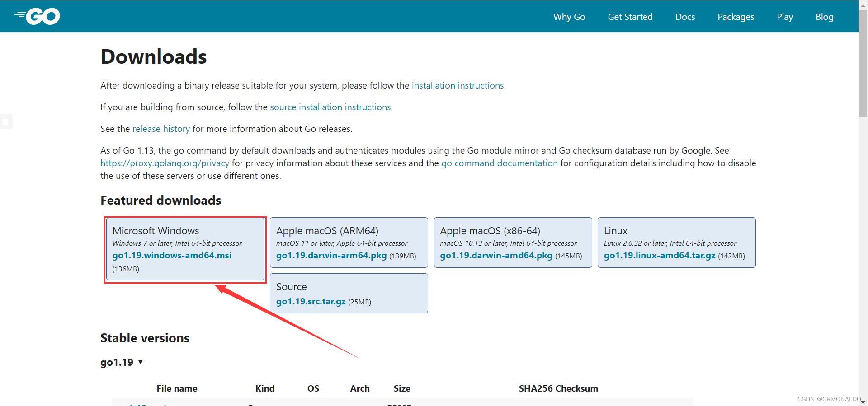Click the Go logo in header
The height and width of the screenshot is (406, 868).
(x=37, y=16)
